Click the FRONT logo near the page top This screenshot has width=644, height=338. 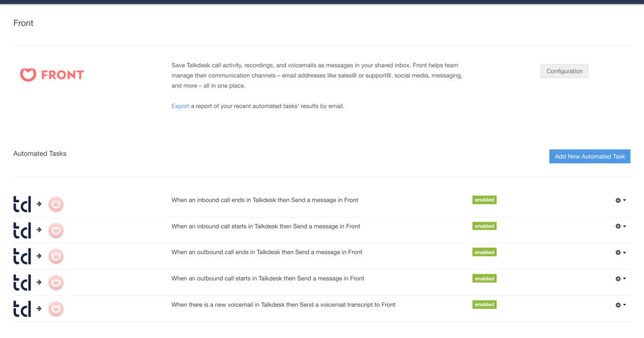tap(52, 75)
